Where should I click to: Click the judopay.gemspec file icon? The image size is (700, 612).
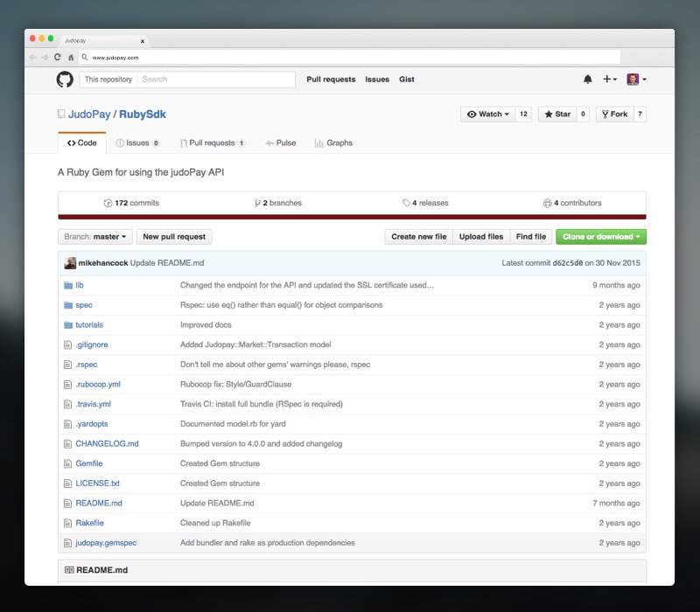(68, 543)
